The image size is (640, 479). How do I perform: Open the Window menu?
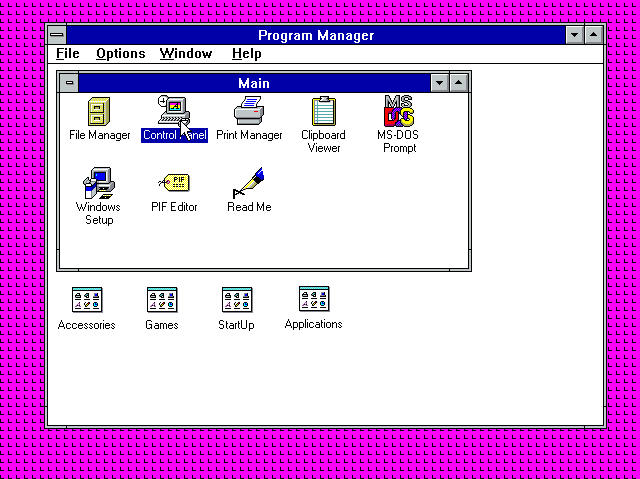[186, 53]
